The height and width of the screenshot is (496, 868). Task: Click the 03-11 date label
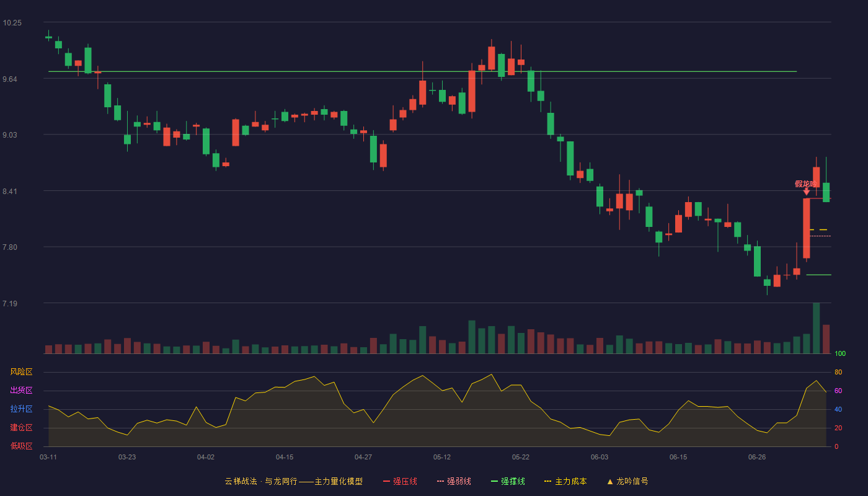coord(48,457)
